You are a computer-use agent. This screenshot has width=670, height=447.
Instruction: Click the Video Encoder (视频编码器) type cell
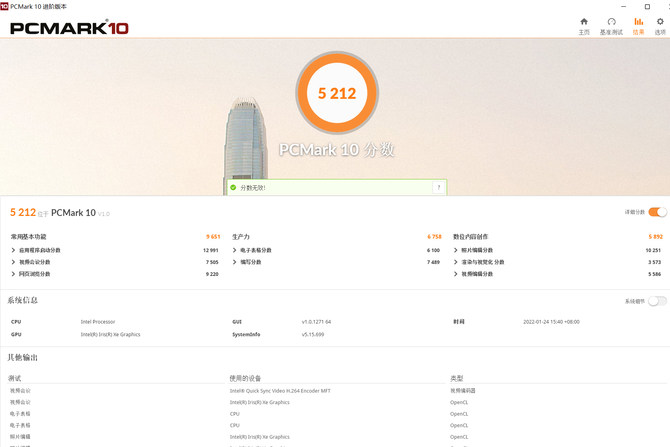[463, 391]
